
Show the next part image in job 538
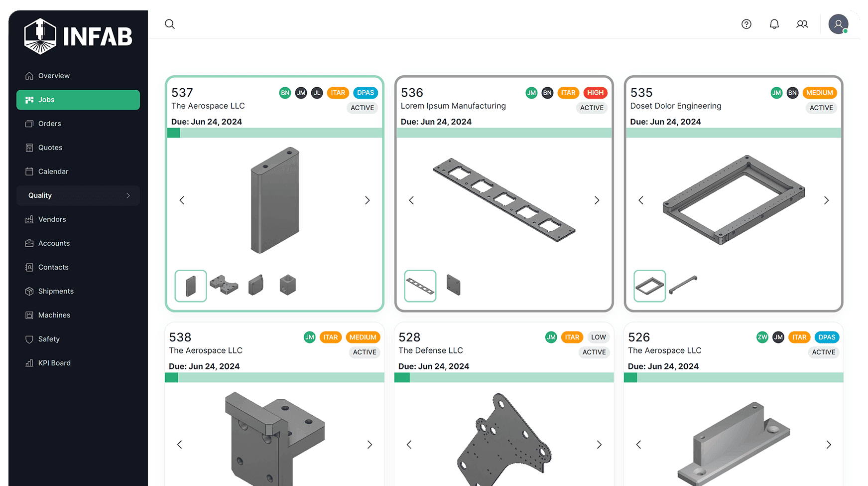click(x=370, y=445)
